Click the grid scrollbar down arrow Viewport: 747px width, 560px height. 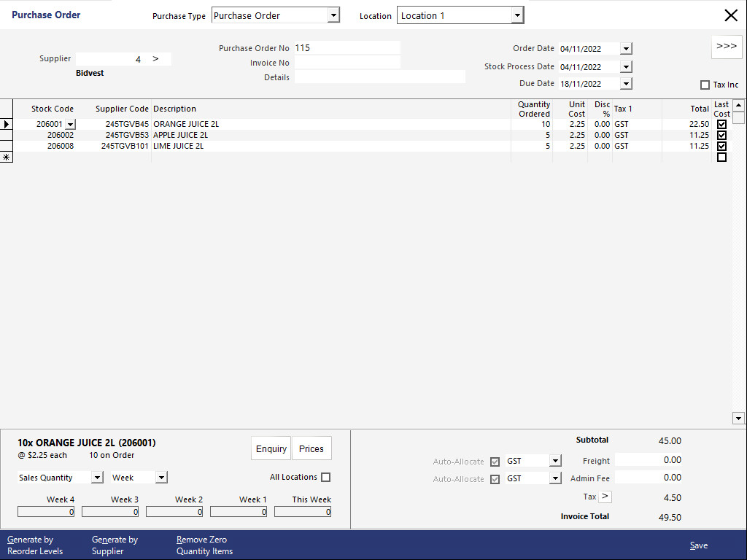738,418
